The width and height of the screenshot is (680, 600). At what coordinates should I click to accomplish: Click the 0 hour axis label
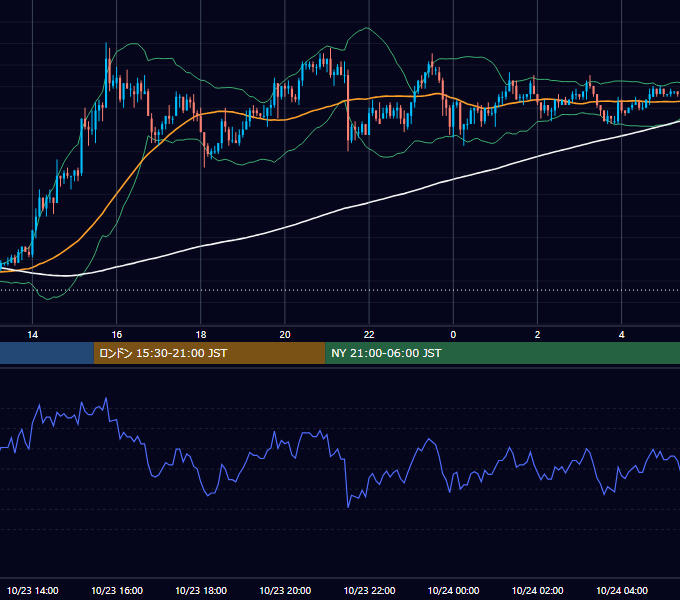coord(453,335)
